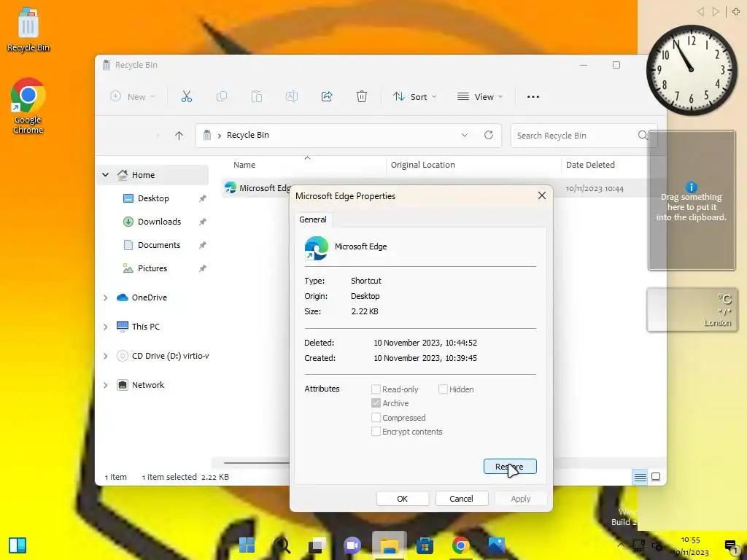The width and height of the screenshot is (747, 560).
Task: Select Pictures in navigation pane
Action: point(154,268)
